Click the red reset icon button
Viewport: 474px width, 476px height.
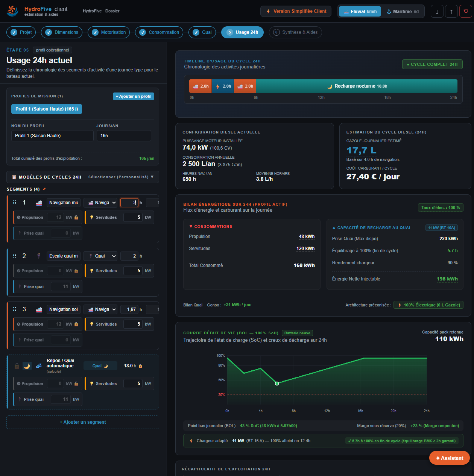(466, 11)
